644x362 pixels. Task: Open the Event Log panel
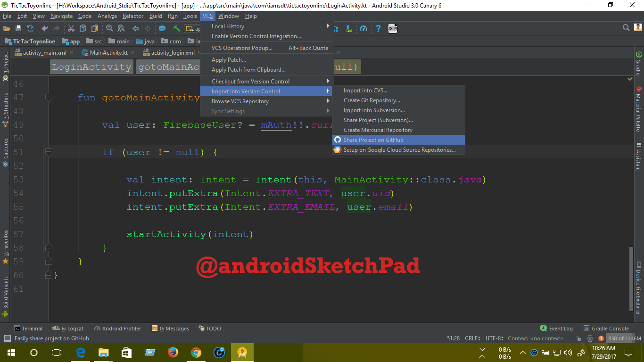tap(556, 329)
